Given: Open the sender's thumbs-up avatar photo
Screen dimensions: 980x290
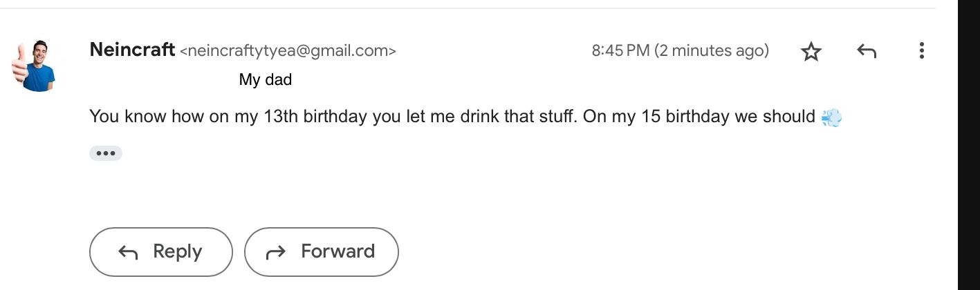Looking at the screenshot, I should click(x=33, y=66).
